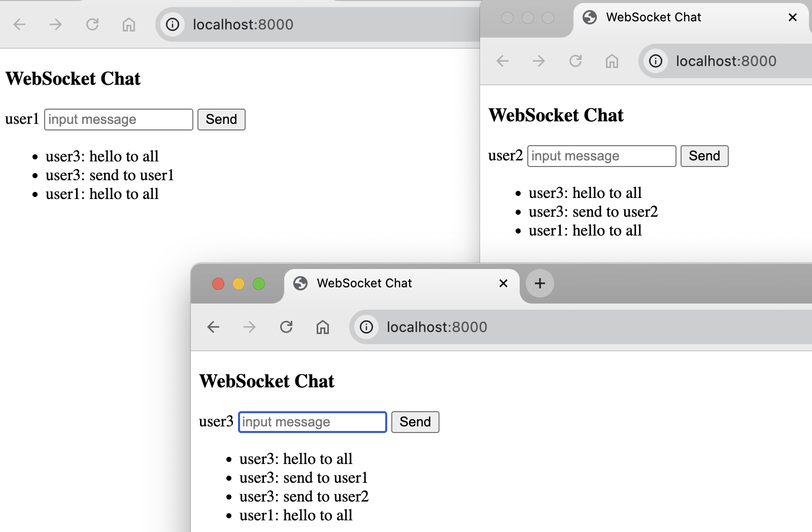Viewport: 812px width, 532px height.
Task: Click into user3 message input field
Action: point(313,422)
